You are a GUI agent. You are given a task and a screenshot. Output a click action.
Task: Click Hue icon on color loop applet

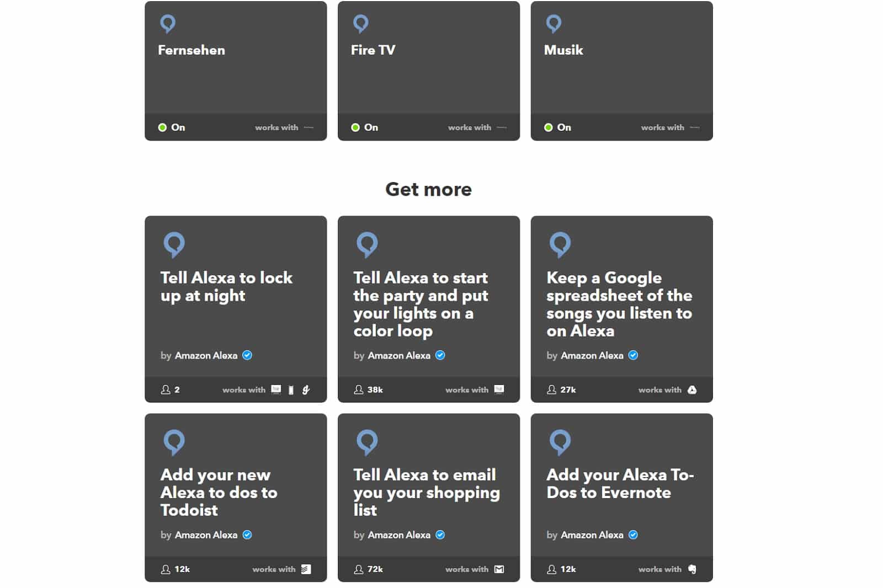(x=499, y=390)
